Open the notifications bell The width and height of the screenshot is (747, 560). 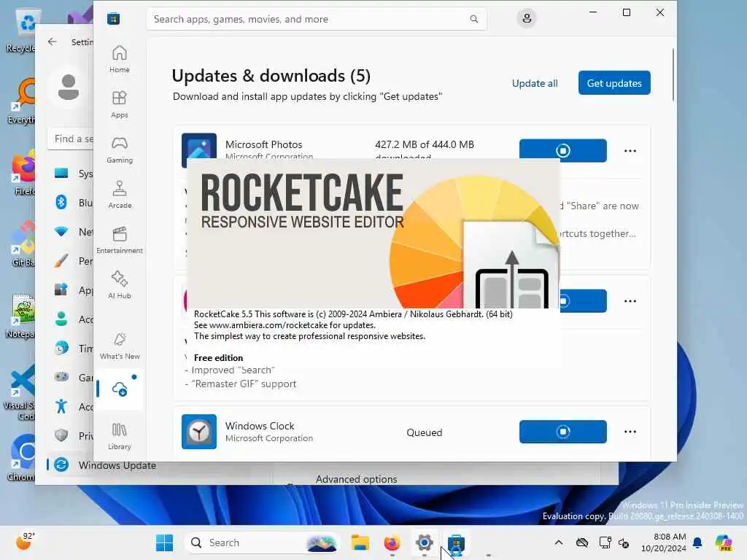[697, 542]
